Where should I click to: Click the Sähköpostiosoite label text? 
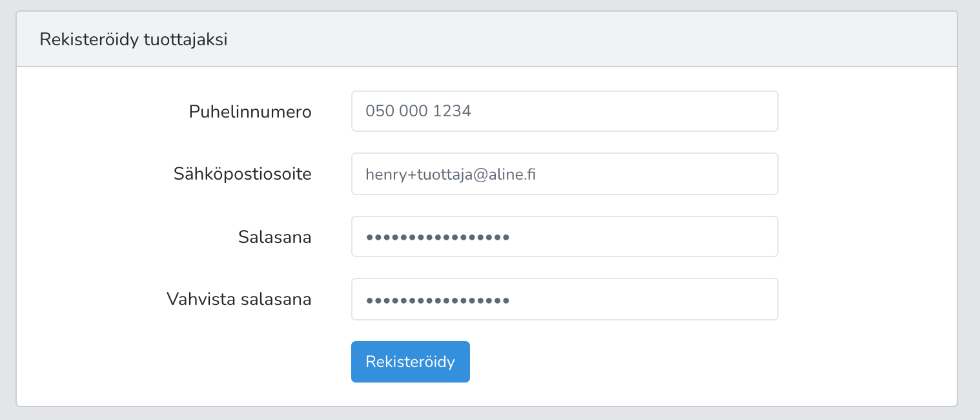pyautogui.click(x=242, y=174)
